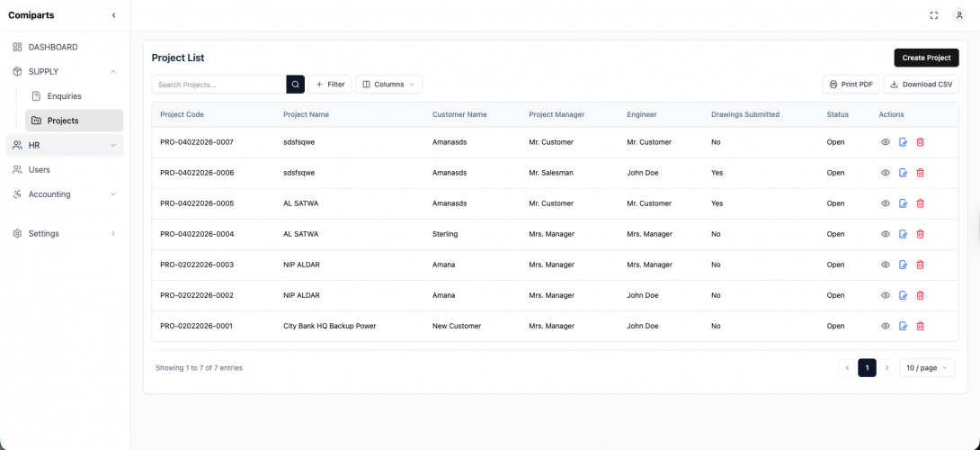Edit project PRO-04022026-0007

(903, 142)
